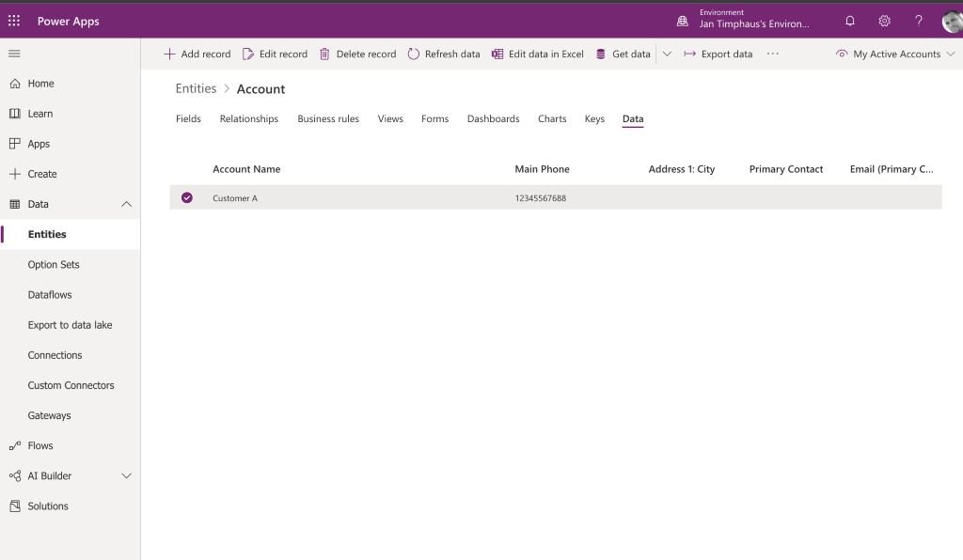Click the Get data database icon
The height and width of the screenshot is (560, 963).
601,54
